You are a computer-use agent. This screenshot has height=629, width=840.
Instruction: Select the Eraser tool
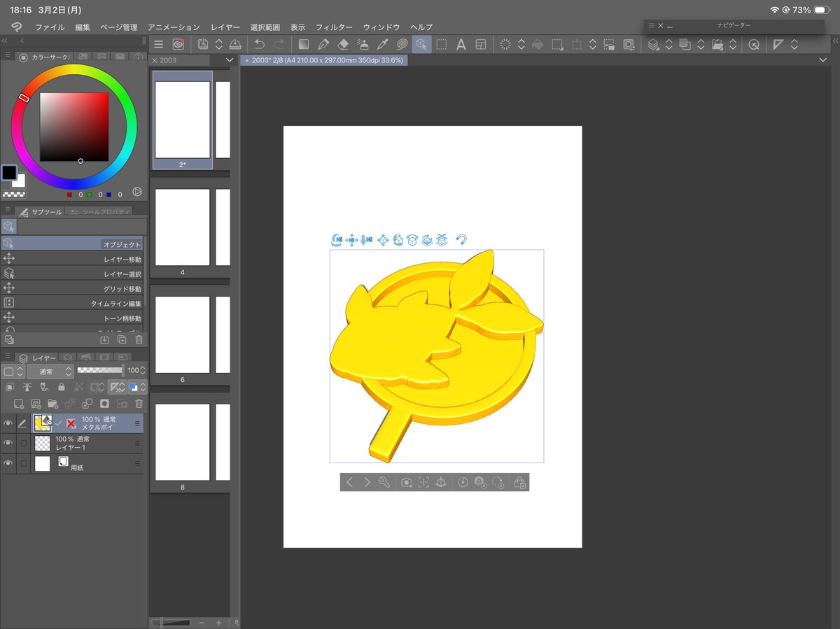[343, 43]
